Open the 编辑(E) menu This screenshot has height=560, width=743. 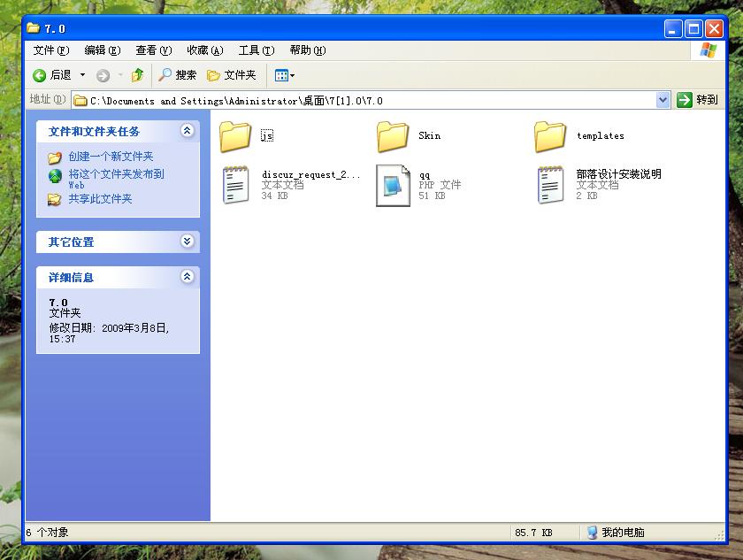103,50
